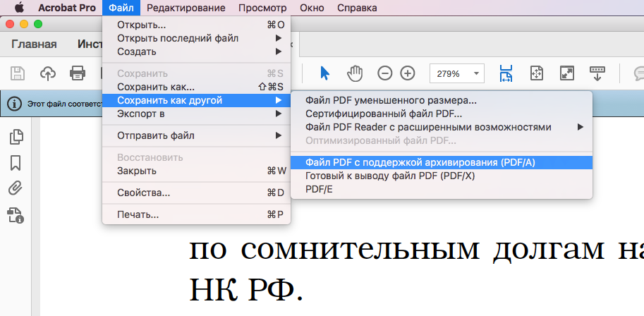Choose Готовый к выводу файл PDF (PDF/X)
Viewport: 644px width, 316px height.
click(442, 176)
